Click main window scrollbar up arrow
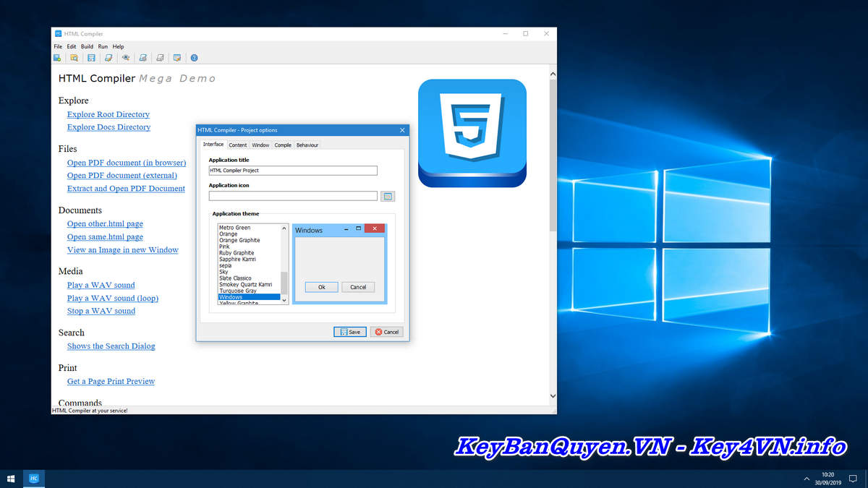Viewport: 868px width, 488px height. (x=553, y=74)
